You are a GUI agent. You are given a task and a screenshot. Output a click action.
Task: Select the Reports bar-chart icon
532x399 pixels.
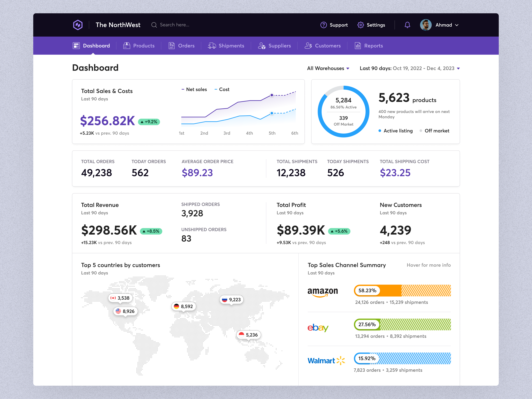pyautogui.click(x=358, y=45)
